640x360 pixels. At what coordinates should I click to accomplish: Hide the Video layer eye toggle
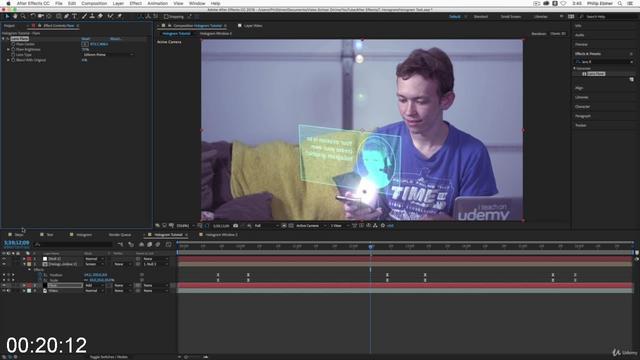pyautogui.click(x=4, y=291)
